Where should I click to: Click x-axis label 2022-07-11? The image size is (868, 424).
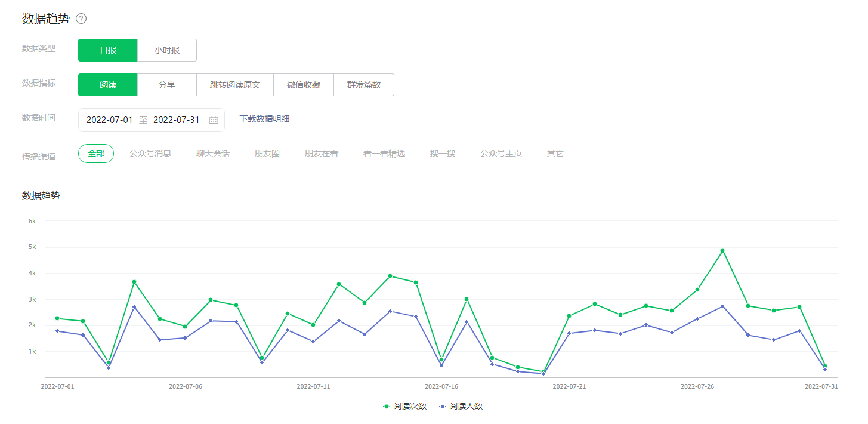[x=313, y=386]
